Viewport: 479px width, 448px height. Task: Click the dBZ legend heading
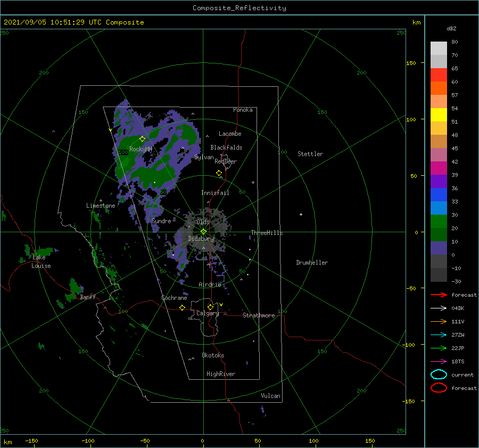tap(451, 28)
